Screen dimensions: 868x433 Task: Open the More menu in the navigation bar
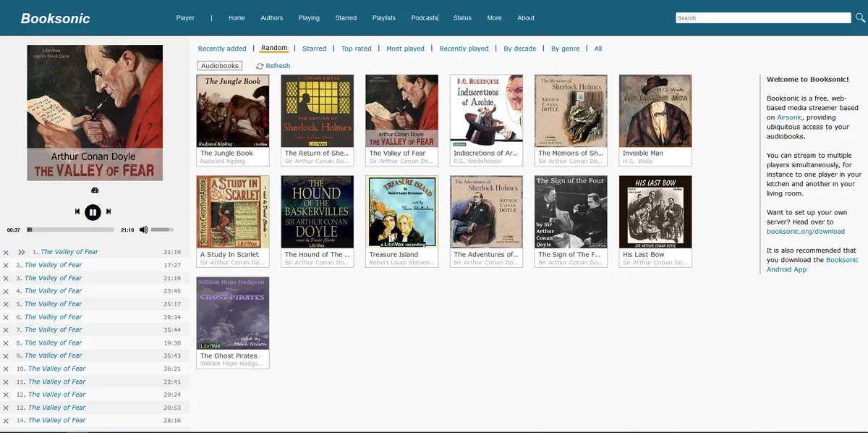pyautogui.click(x=494, y=17)
